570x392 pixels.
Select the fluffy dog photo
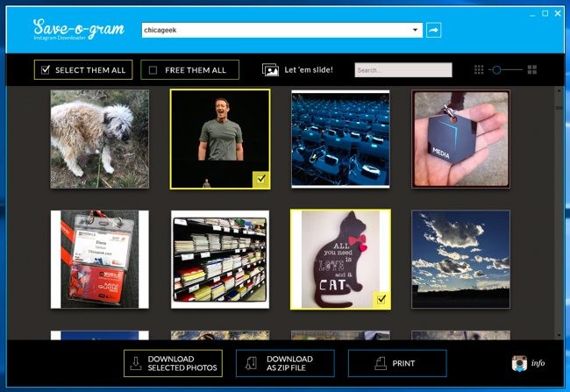(x=100, y=139)
